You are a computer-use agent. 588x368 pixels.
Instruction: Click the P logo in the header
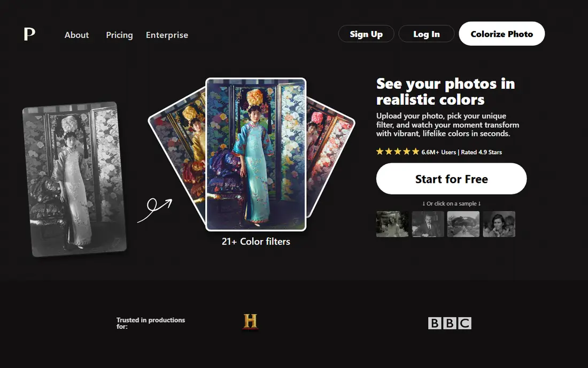[29, 34]
